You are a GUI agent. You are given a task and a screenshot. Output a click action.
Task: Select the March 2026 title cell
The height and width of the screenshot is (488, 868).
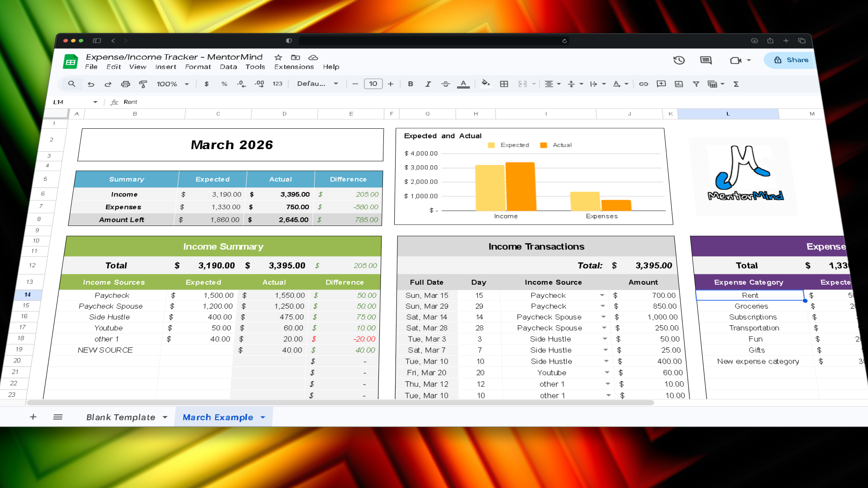[231, 145]
